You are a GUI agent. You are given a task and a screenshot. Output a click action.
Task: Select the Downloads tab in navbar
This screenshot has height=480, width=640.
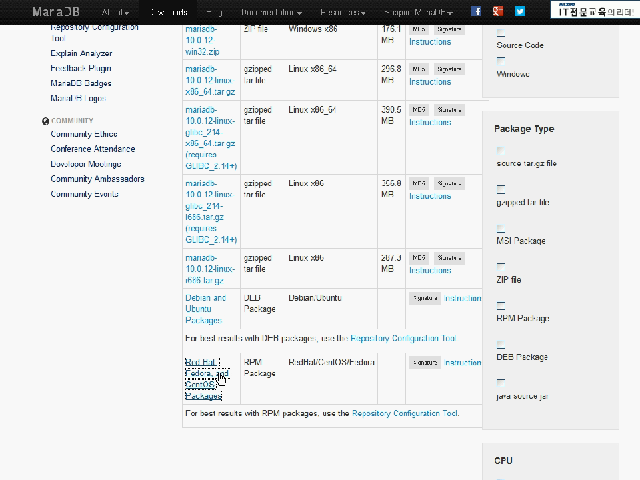tap(169, 12)
